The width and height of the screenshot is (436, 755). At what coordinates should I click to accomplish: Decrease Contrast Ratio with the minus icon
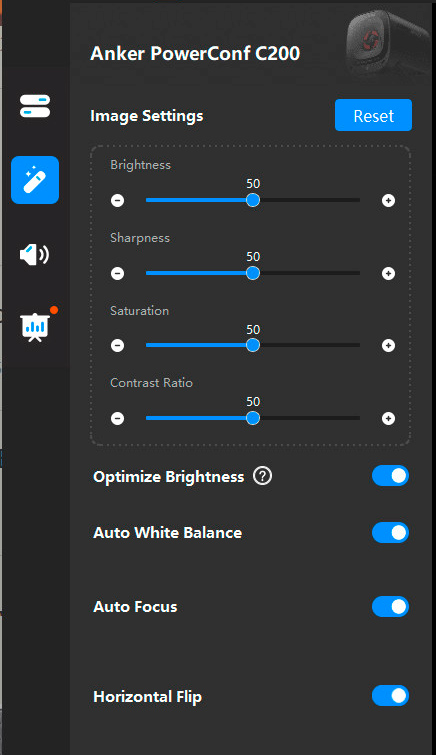coord(118,418)
